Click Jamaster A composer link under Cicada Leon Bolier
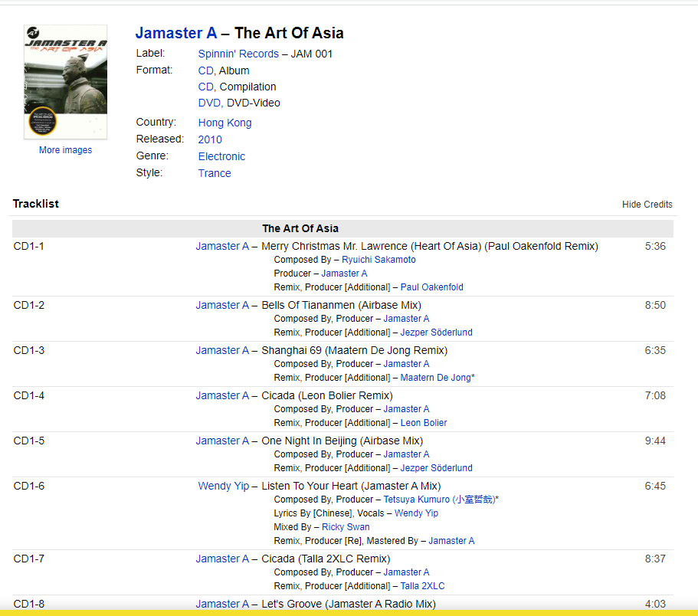698x616 pixels. pos(406,409)
